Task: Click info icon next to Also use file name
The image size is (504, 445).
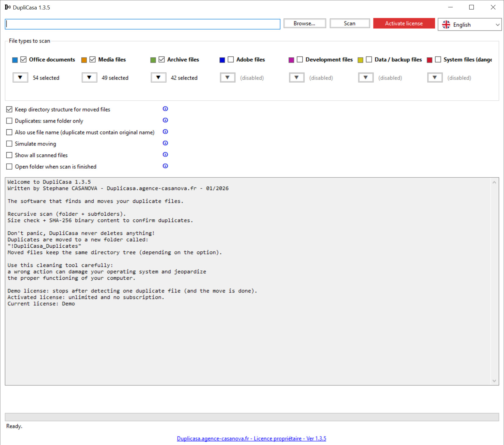Action: pos(165,132)
